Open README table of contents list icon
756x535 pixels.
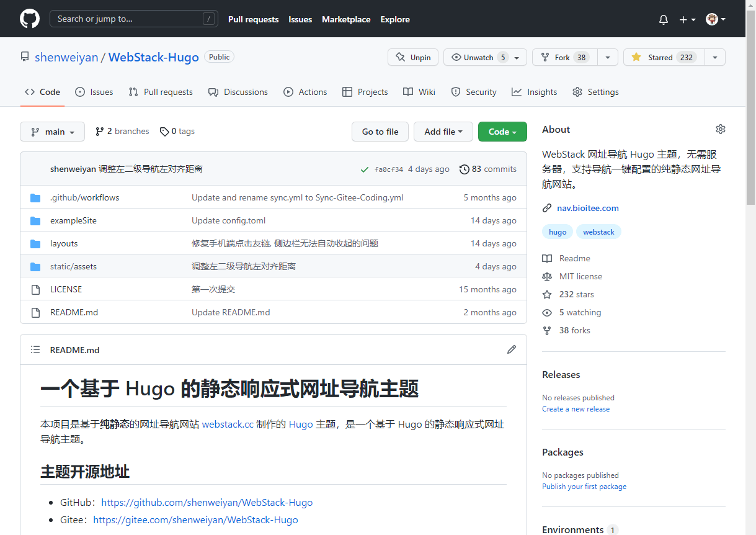click(x=35, y=349)
